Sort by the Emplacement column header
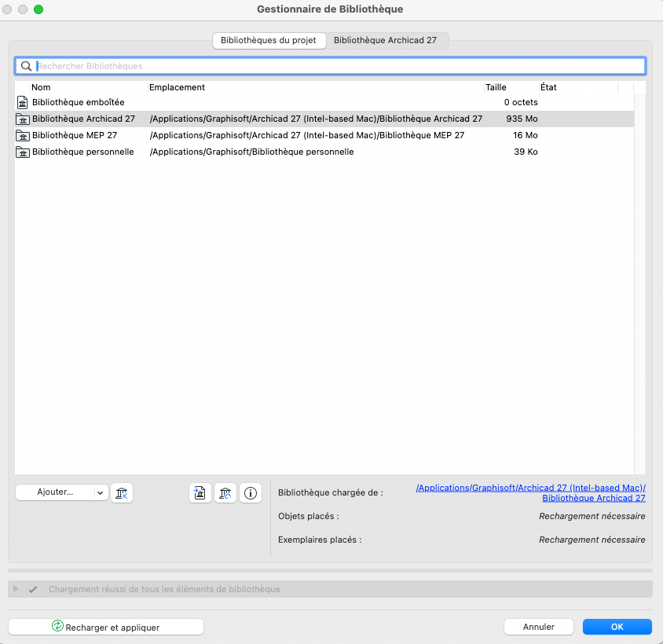The image size is (663, 644). [x=178, y=87]
